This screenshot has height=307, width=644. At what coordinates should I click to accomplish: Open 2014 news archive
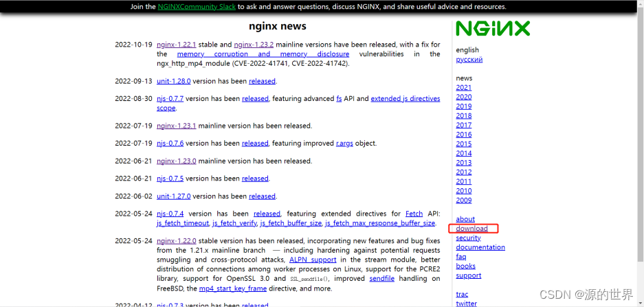point(464,154)
